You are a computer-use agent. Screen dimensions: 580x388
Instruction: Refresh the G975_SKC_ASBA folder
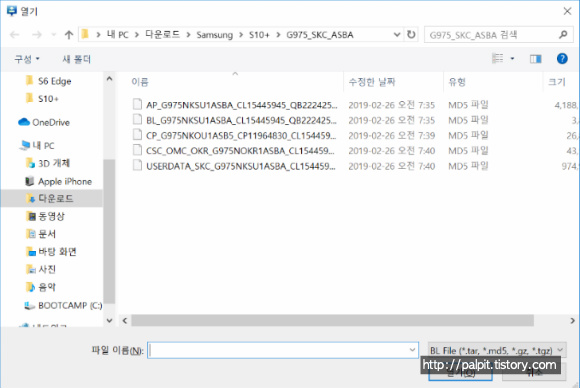click(411, 34)
